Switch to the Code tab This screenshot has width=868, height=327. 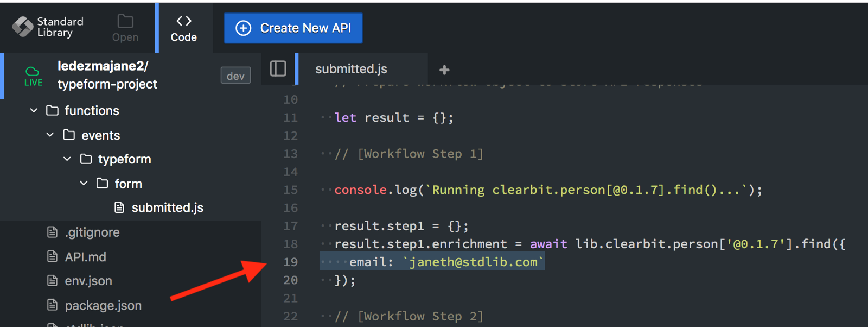coord(184,28)
